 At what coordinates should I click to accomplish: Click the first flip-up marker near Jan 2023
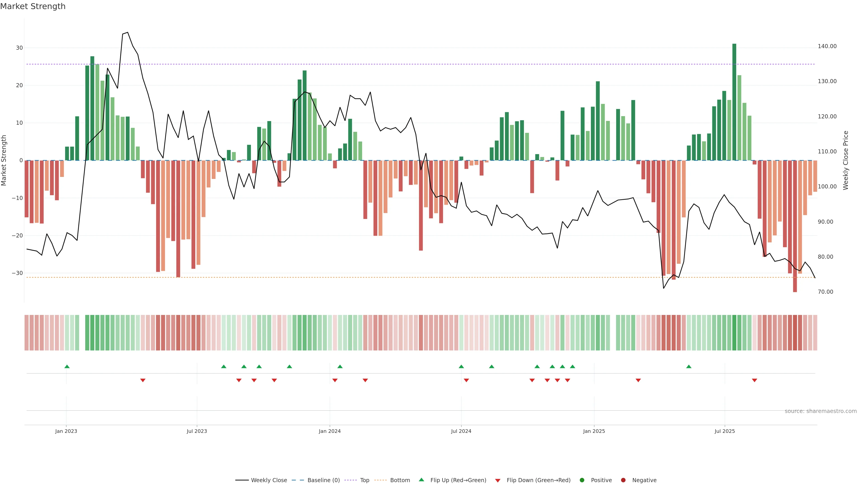[x=67, y=366]
